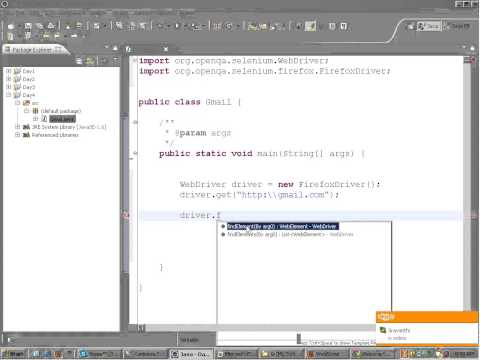480x360 pixels.
Task: Click the Print icon in the main toolbar
Action: click(x=51, y=26)
